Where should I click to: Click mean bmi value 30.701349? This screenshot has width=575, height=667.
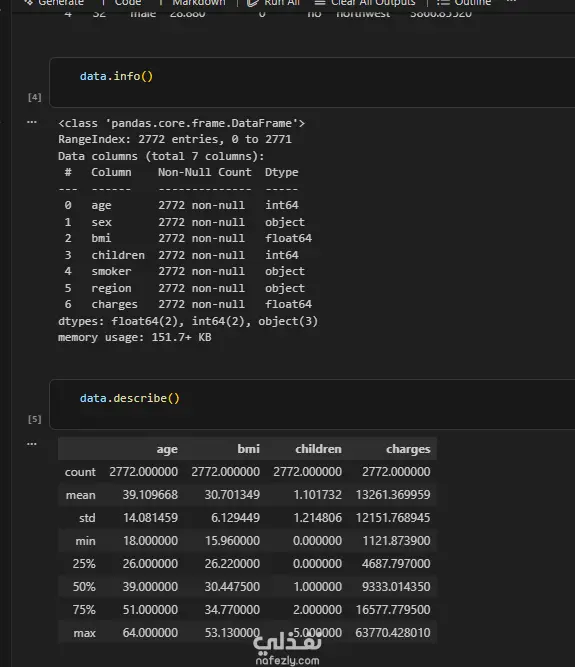click(x=232, y=495)
